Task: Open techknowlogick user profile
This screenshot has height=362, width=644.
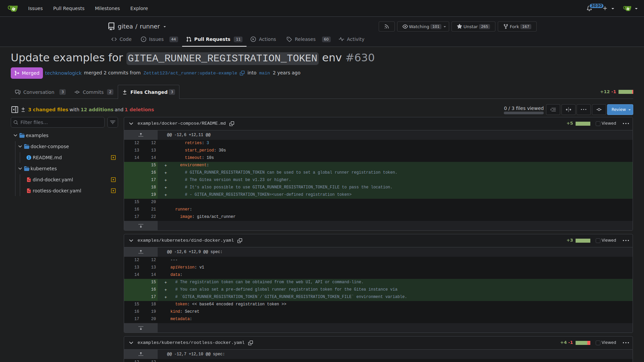Action: (63, 73)
